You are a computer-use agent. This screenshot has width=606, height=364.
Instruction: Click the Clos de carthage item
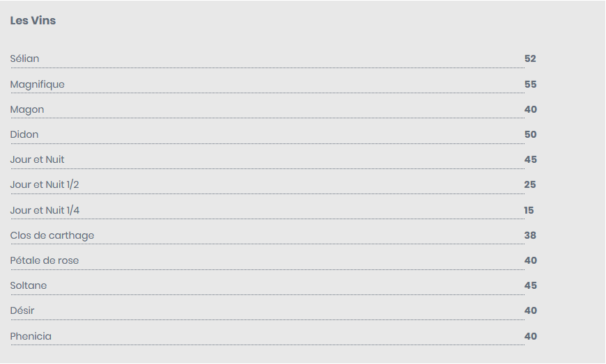52,235
